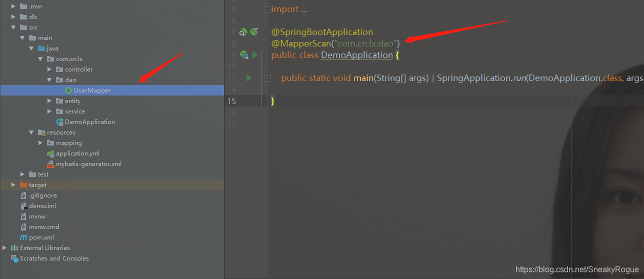Click the @MapperScan annotation text
Screen dimensions: 644x279
(301, 43)
